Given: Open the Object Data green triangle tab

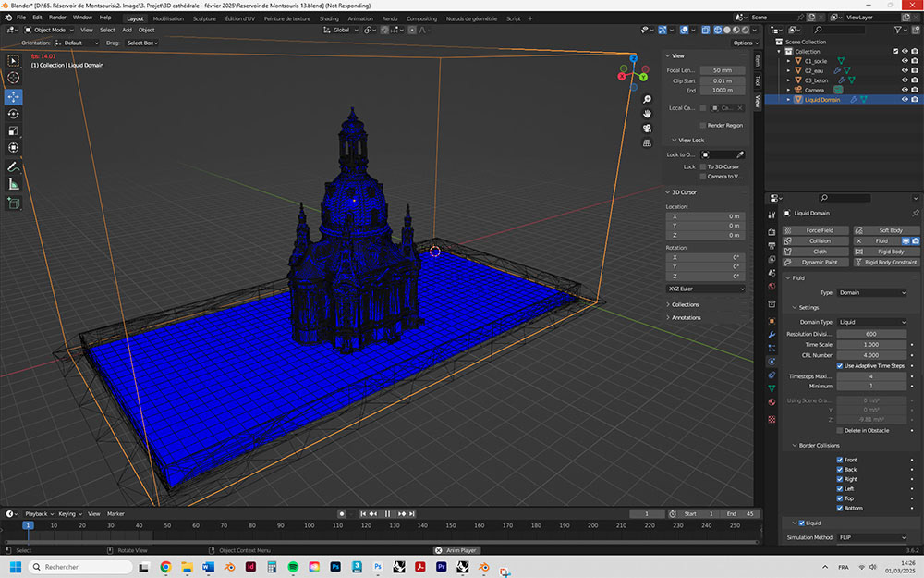Looking at the screenshot, I should 772,388.
